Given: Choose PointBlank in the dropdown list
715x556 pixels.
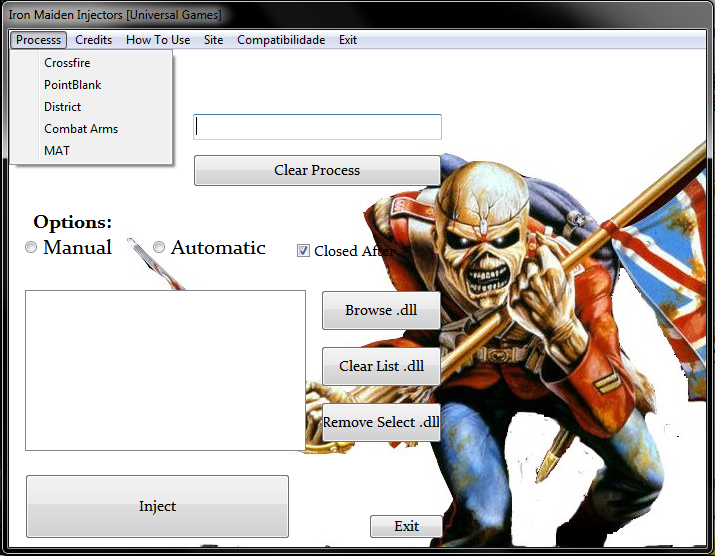Looking at the screenshot, I should point(72,85).
